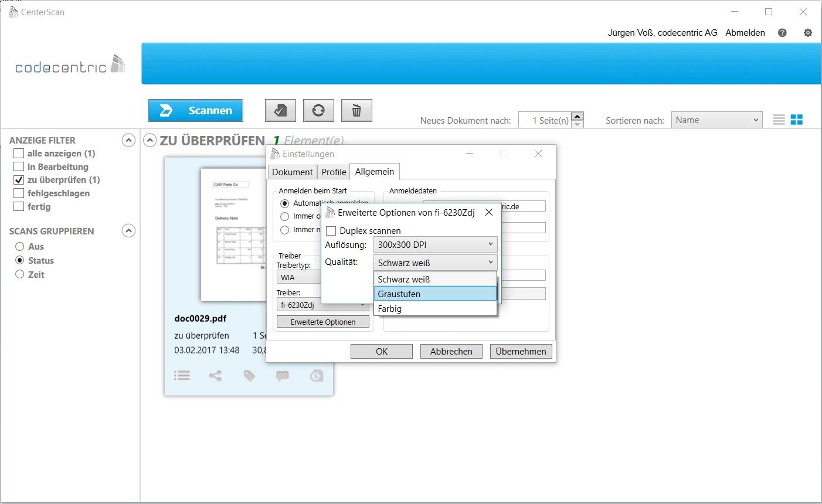Click the doc0029.pdf document thumbnail
The height and width of the screenshot is (504, 822).
tap(232, 234)
